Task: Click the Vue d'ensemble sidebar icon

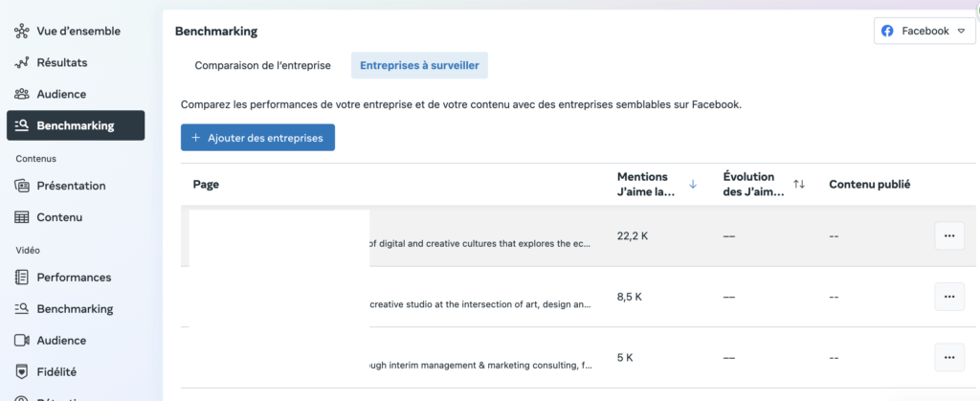Action: (x=22, y=31)
